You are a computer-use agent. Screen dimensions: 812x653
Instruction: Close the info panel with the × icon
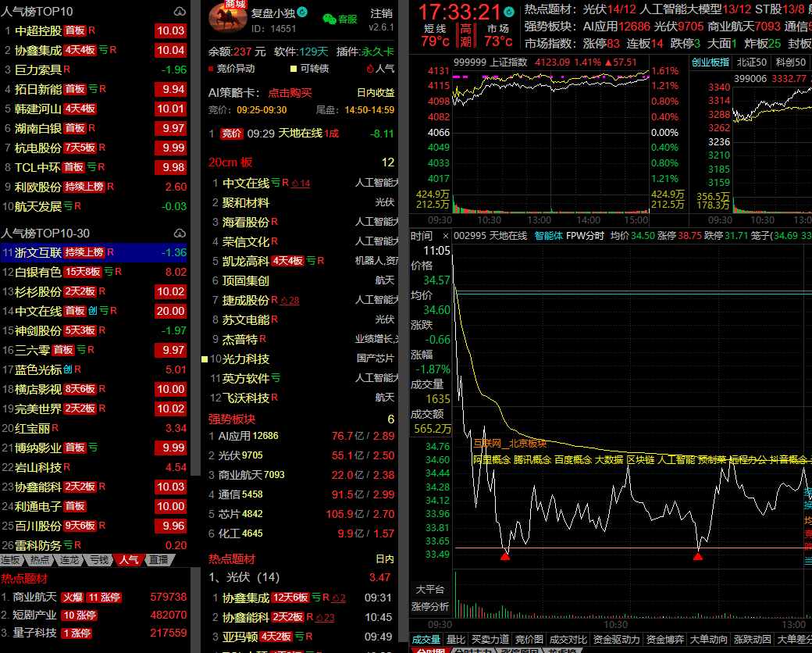coord(445,236)
